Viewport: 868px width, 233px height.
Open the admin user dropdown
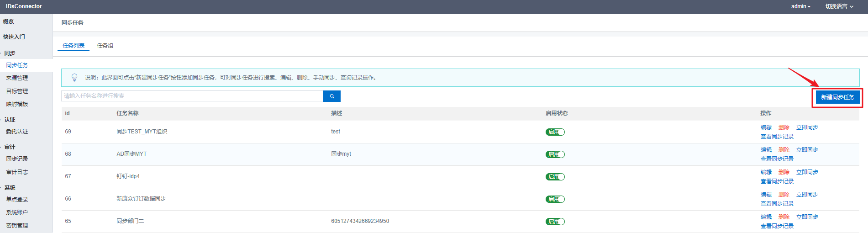point(800,6)
